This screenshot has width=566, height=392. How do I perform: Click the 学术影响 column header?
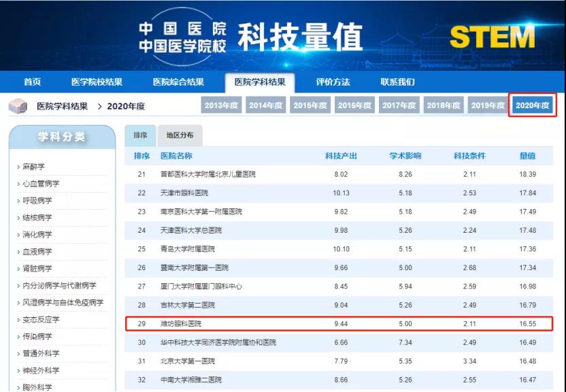click(405, 156)
